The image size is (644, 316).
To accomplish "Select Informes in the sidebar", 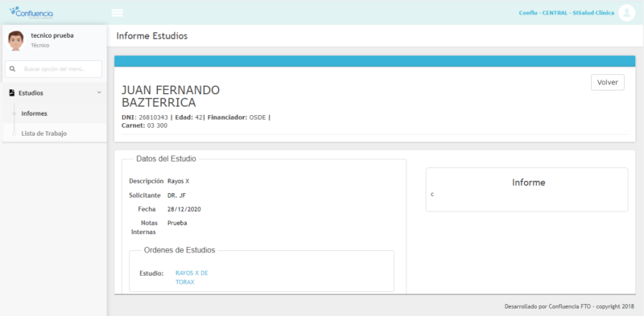I will [x=34, y=113].
